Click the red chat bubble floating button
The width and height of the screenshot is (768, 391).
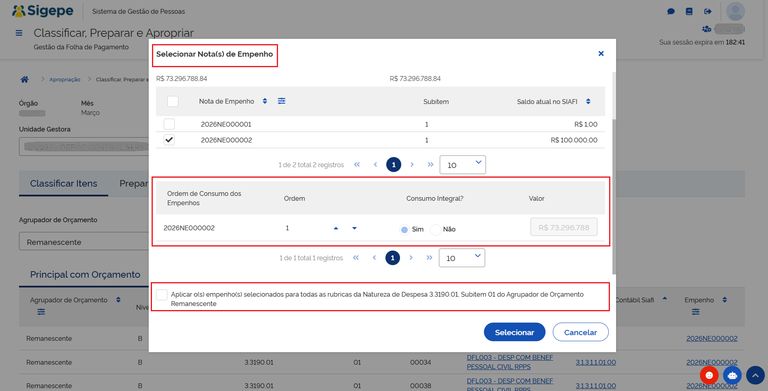[x=709, y=375]
